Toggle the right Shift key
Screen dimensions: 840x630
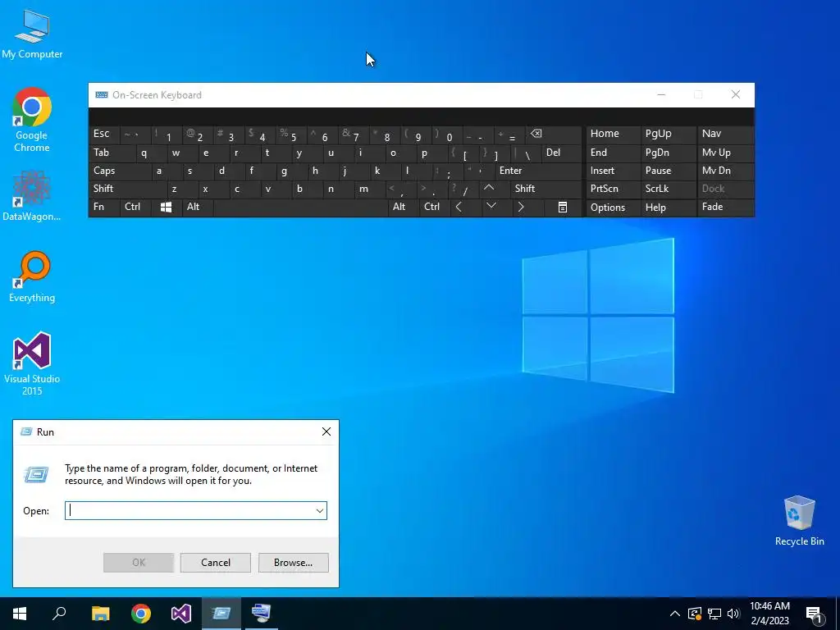tap(546, 189)
